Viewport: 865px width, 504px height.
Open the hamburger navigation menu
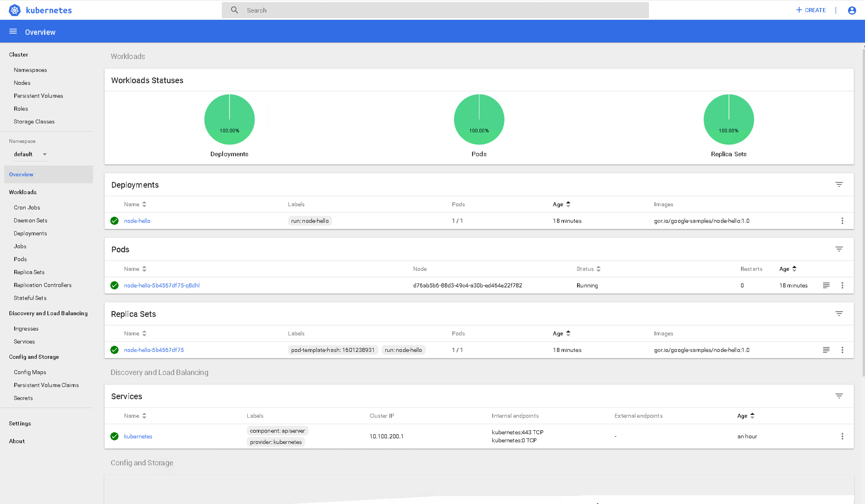tap(13, 31)
